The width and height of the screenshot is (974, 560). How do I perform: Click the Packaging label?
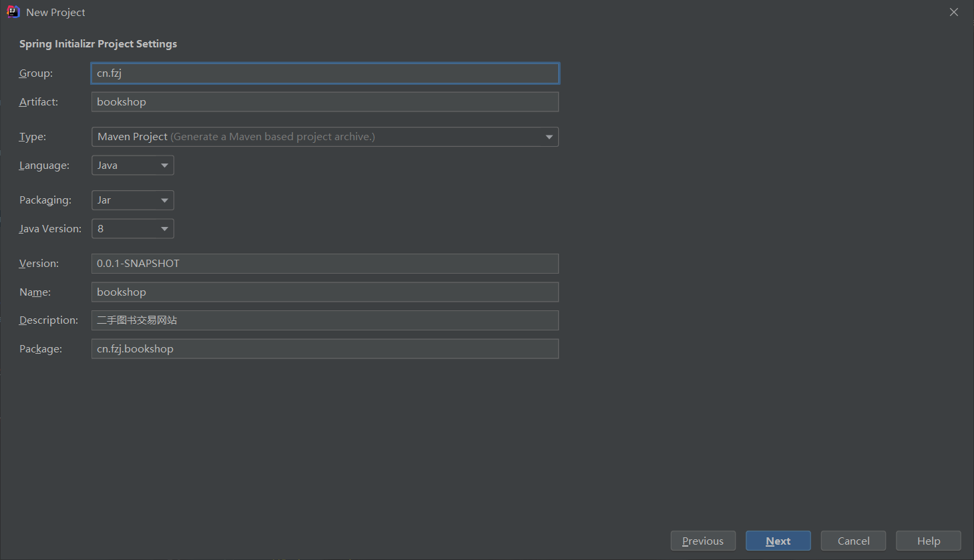pos(45,200)
